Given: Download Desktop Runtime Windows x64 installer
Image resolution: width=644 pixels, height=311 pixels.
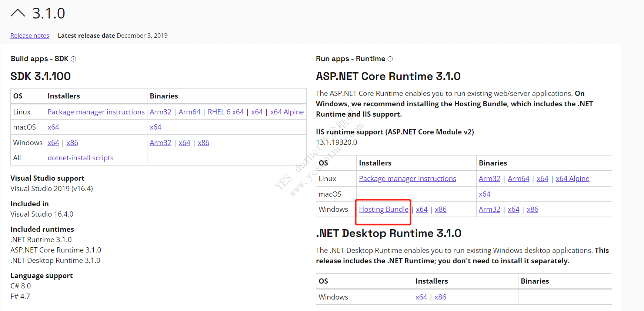Looking at the screenshot, I should (x=421, y=297).
